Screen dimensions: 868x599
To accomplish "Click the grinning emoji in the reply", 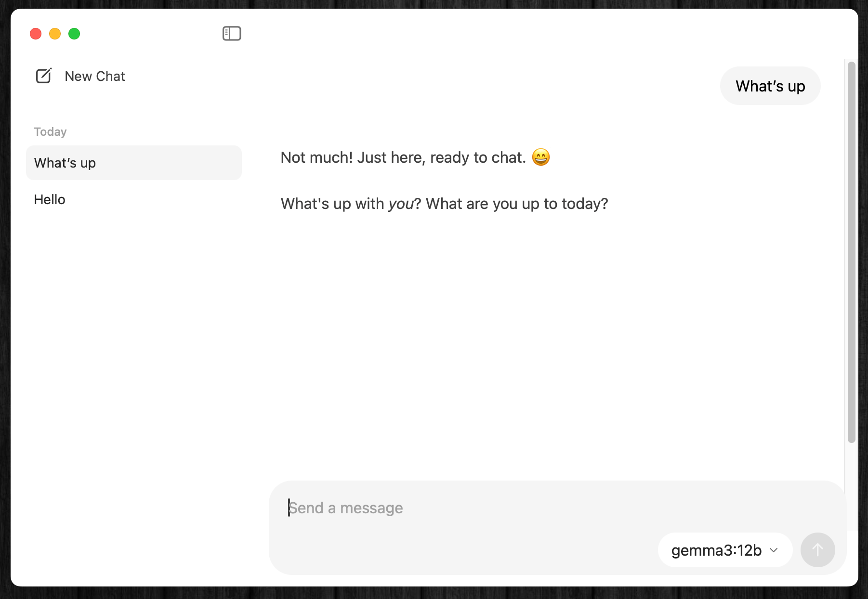I will (x=540, y=157).
